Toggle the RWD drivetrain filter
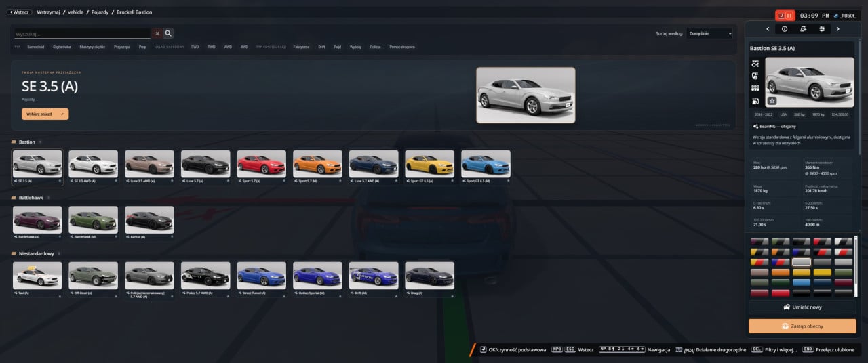Viewport: 868px width, 363px height. [x=212, y=47]
